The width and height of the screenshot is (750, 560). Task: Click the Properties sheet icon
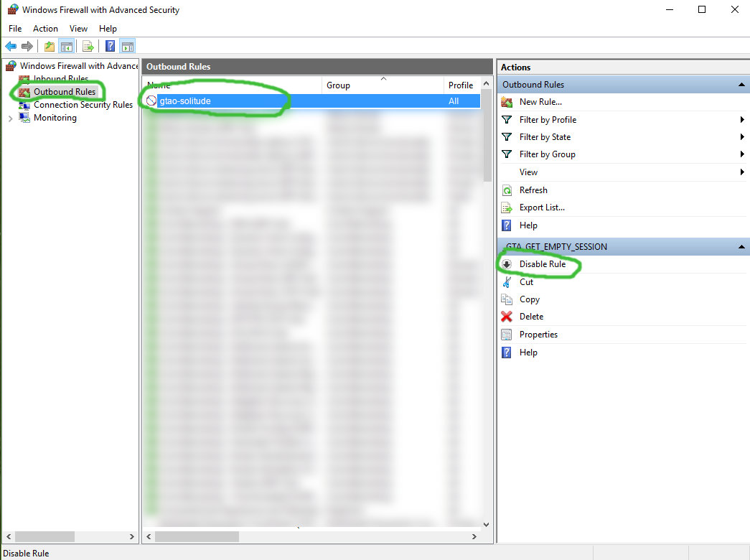[x=507, y=335]
